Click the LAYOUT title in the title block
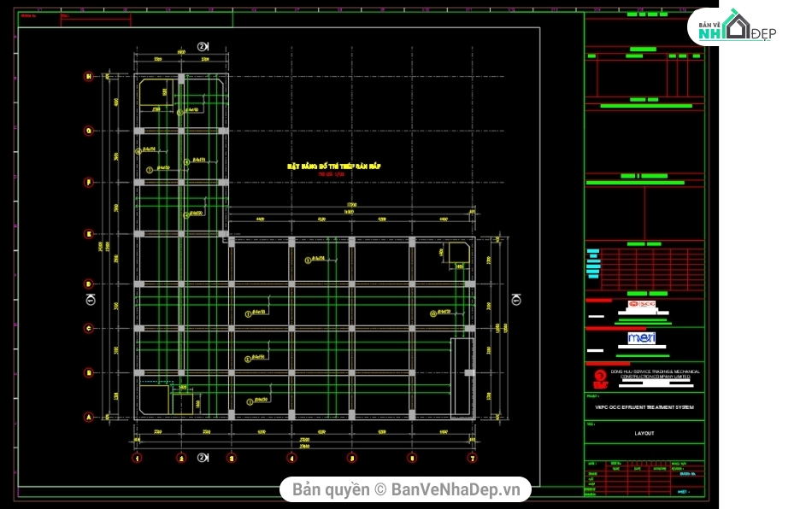Screen dimensions: 812x509 [x=644, y=433]
